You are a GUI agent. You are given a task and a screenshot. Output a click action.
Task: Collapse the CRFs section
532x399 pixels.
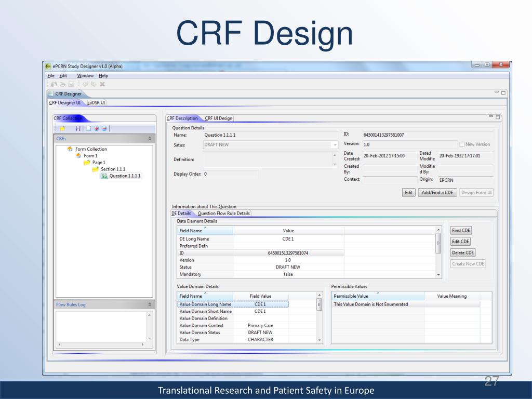150,138
